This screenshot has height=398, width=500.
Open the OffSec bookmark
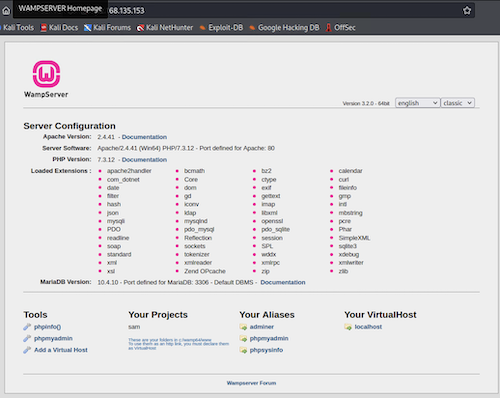click(341, 28)
